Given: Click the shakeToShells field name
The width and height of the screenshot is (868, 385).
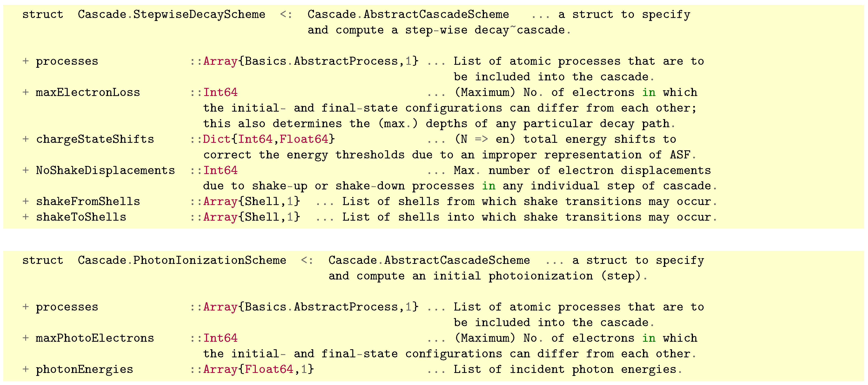Looking at the screenshot, I should (x=81, y=217).
